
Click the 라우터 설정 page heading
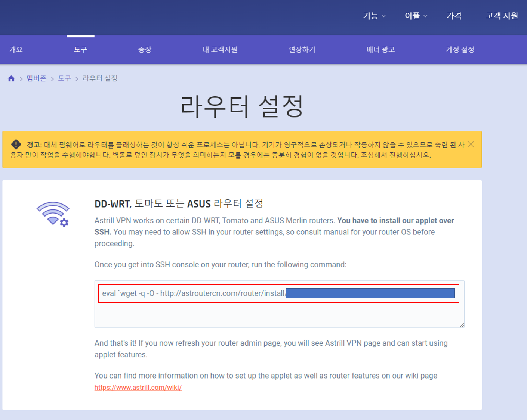pos(242,106)
